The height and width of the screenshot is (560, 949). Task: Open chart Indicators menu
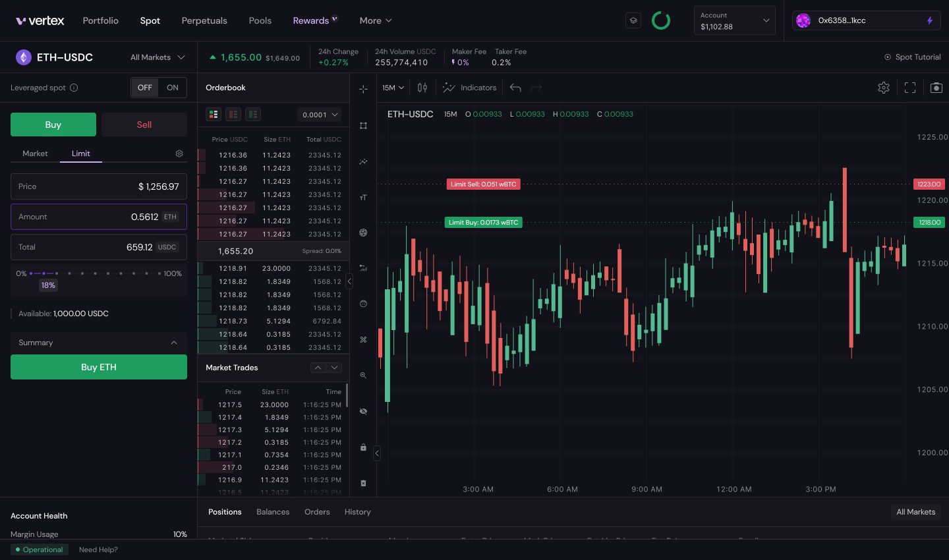coord(470,88)
